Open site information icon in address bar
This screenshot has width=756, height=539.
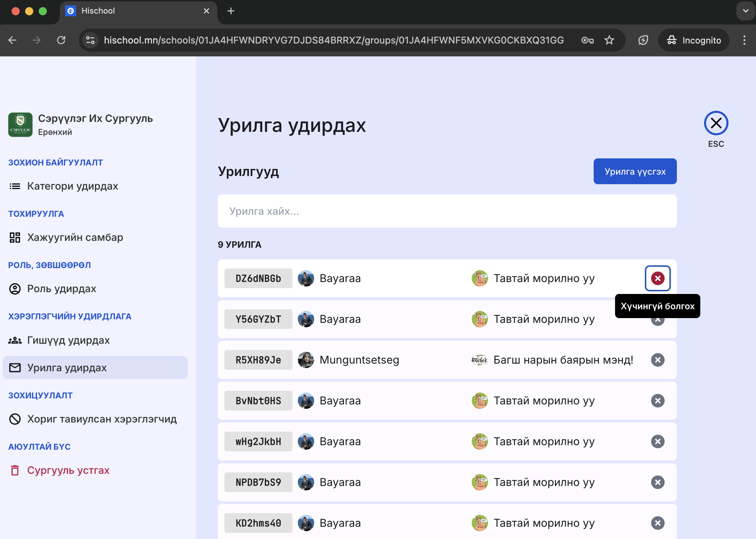90,40
